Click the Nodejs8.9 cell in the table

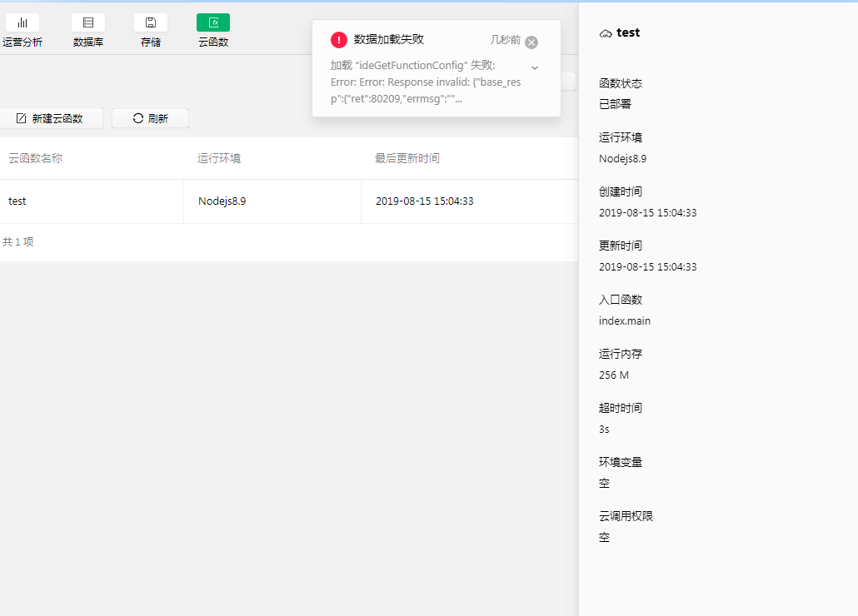click(222, 201)
